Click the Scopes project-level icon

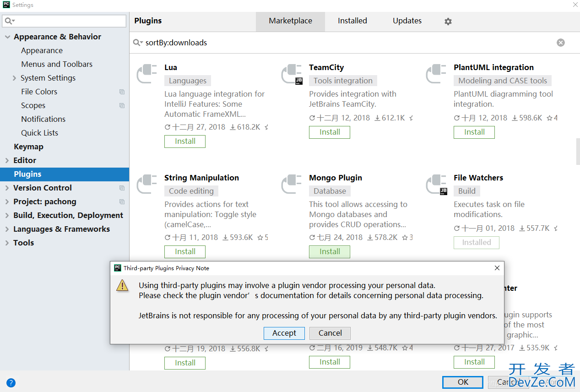pyautogui.click(x=122, y=105)
